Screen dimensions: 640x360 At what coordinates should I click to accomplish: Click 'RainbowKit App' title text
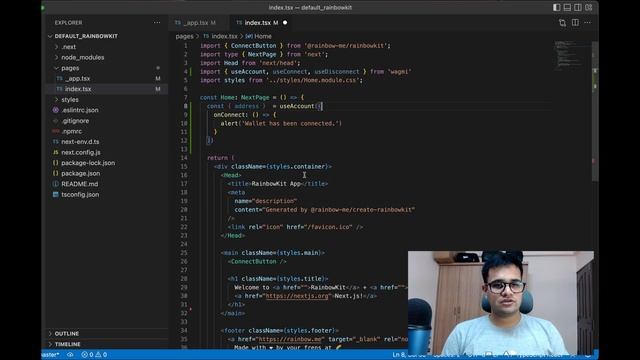(276, 184)
